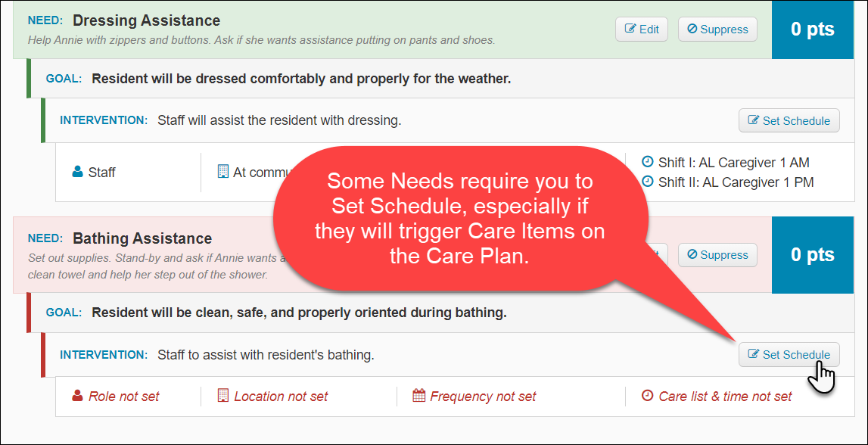Click pencil icon on Dressing Edit button
868x445 pixels.
pyautogui.click(x=630, y=29)
